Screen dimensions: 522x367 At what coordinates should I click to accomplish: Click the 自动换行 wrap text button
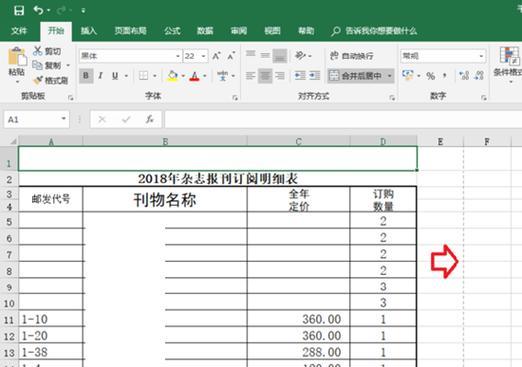[x=352, y=56]
